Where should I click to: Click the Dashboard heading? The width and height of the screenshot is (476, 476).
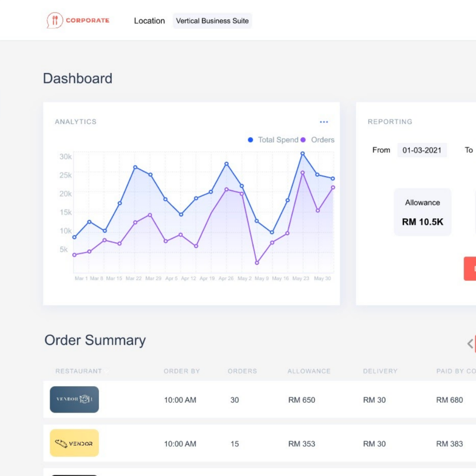78,78
